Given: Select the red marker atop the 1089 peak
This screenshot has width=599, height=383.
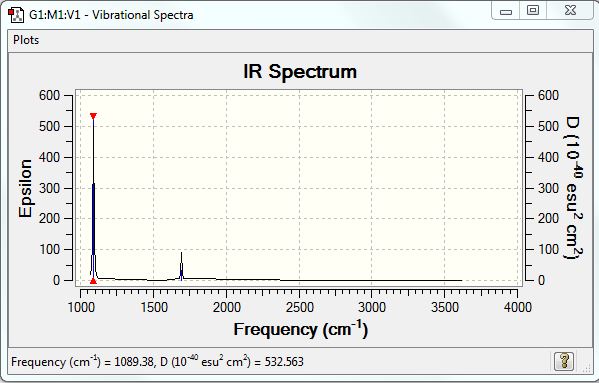Looking at the screenshot, I should click(x=93, y=116).
